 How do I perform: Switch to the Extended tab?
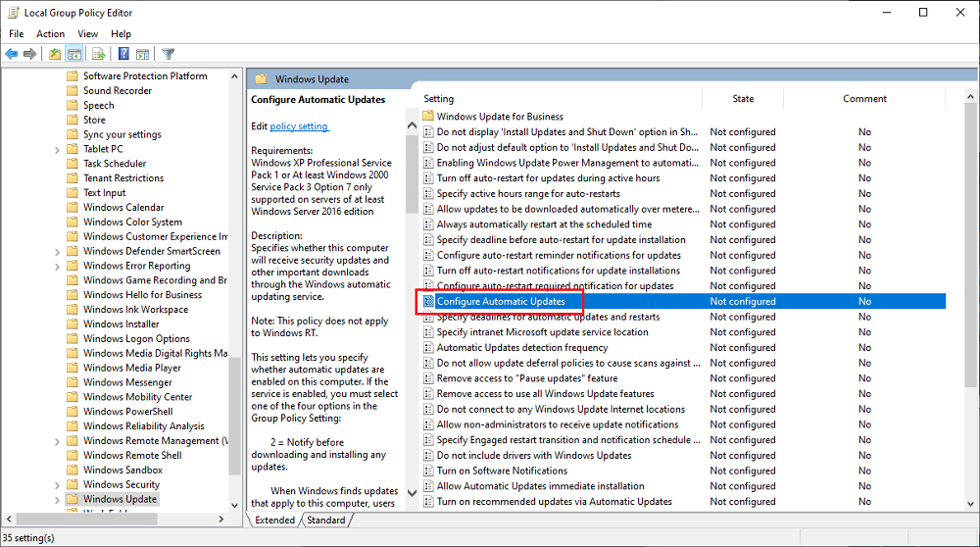tap(274, 521)
